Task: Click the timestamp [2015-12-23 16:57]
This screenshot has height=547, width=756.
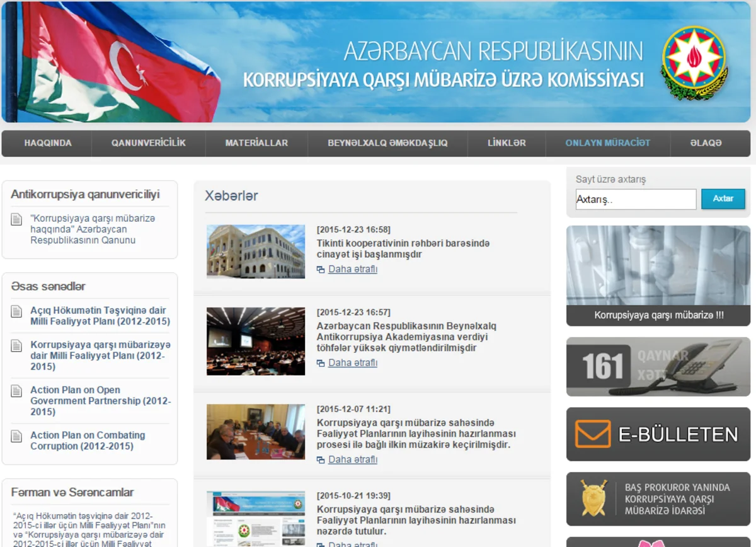Action: (x=353, y=312)
